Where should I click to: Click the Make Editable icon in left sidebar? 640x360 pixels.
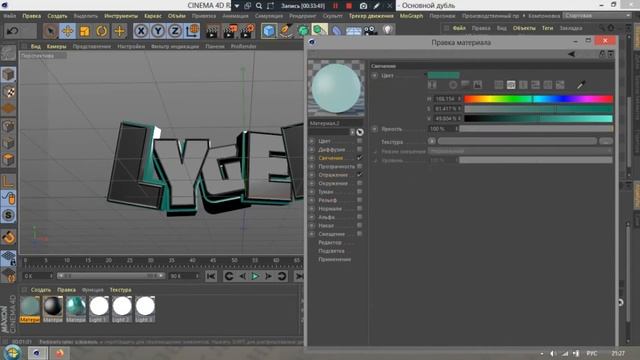[8, 53]
